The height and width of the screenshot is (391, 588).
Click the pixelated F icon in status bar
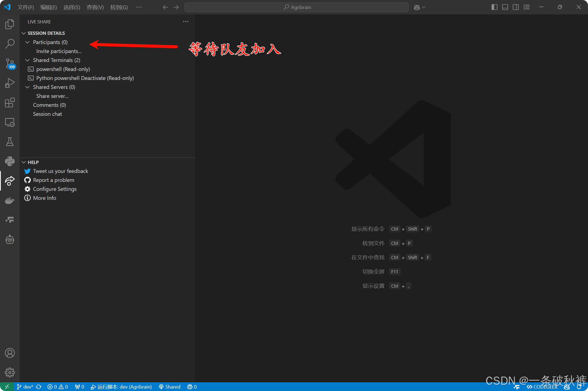click(516, 387)
